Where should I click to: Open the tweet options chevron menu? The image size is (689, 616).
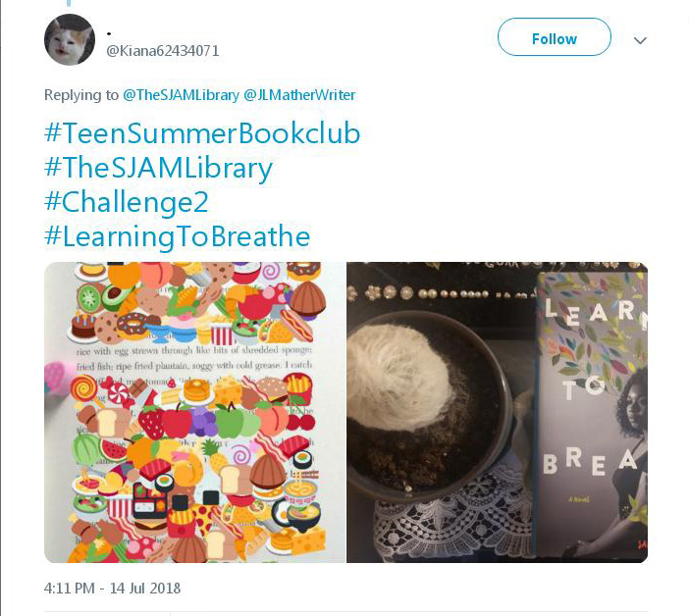click(x=640, y=41)
